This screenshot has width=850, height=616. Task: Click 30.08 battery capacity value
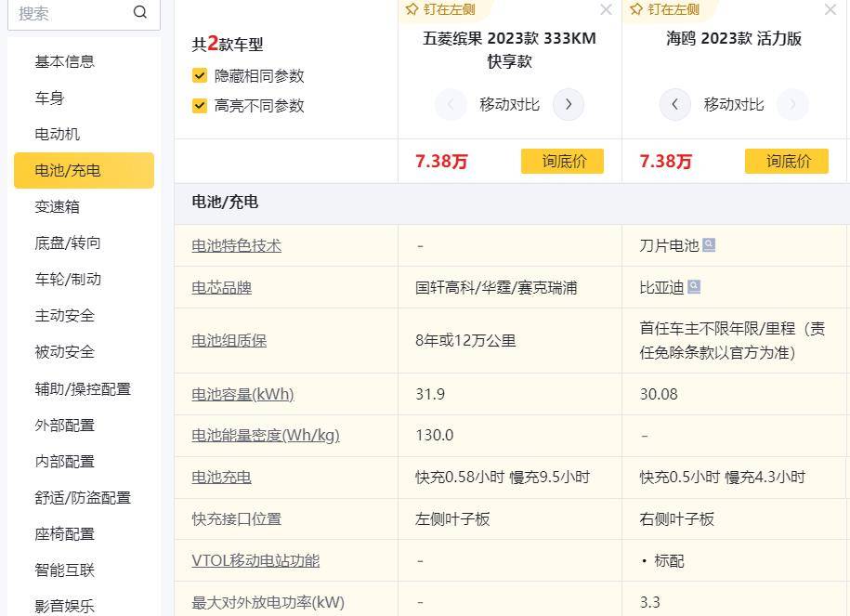tap(659, 394)
